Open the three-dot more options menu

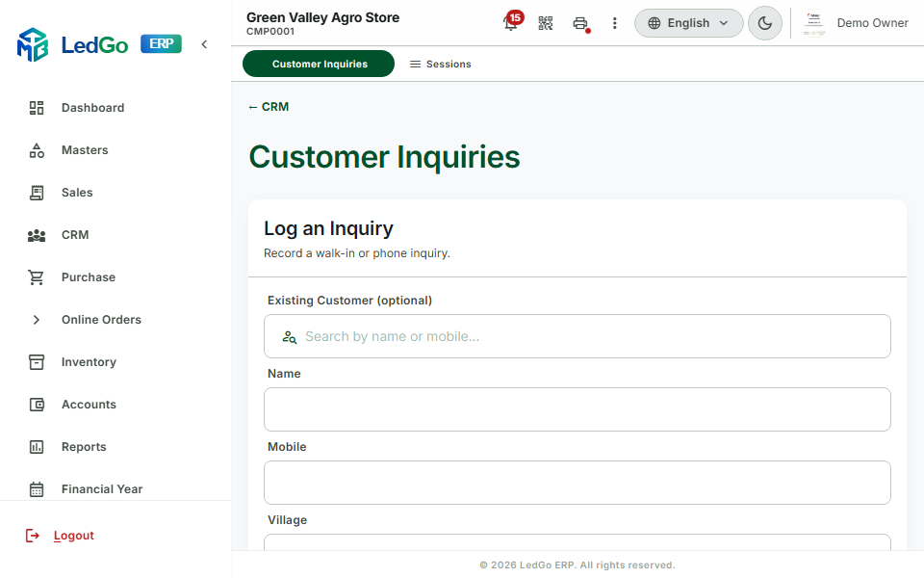click(615, 23)
